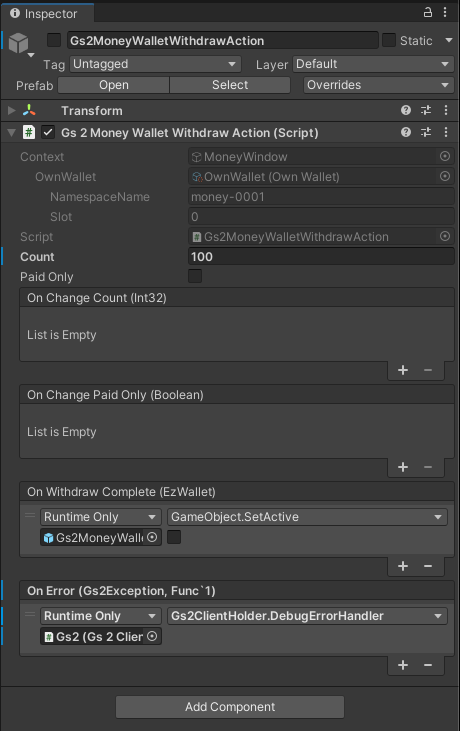Open the Tag Untagged dropdown
This screenshot has width=460, height=731.
tap(155, 64)
